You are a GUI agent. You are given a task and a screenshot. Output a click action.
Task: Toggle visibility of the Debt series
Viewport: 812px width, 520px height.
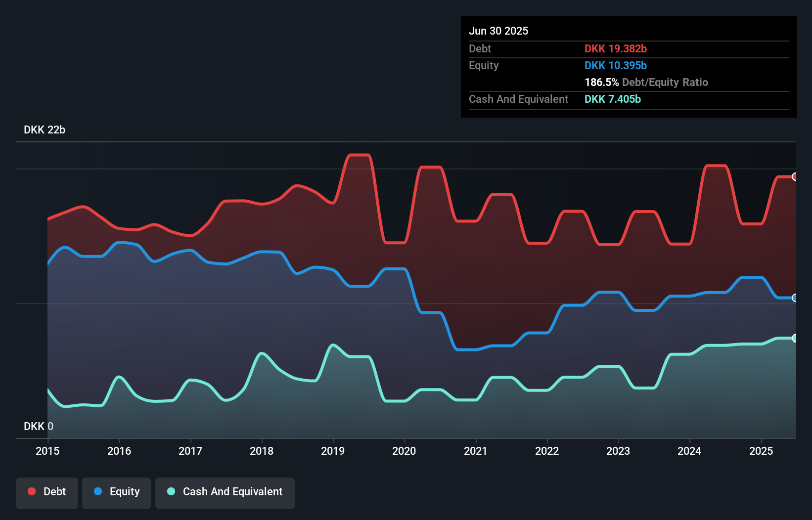(x=47, y=491)
